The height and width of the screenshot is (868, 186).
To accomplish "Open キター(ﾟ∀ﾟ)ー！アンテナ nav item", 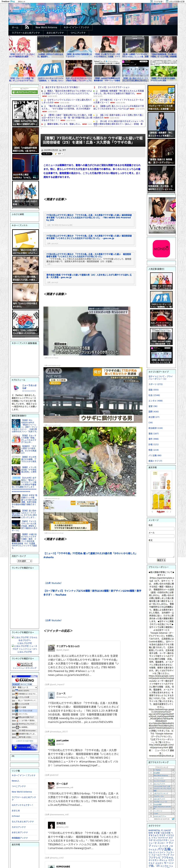I will (76, 27).
